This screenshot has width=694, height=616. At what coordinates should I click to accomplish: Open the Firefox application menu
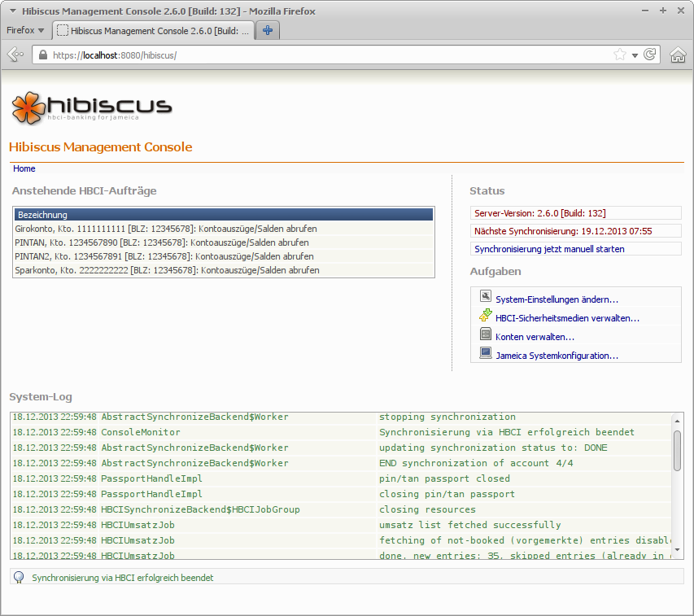(25, 30)
